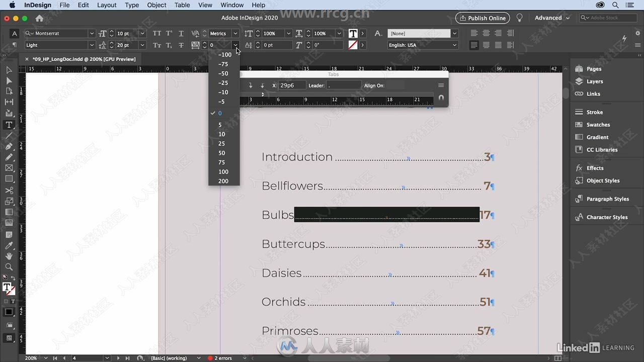Select the Zoom tool magnifier
644x362 pixels.
click(x=9, y=267)
